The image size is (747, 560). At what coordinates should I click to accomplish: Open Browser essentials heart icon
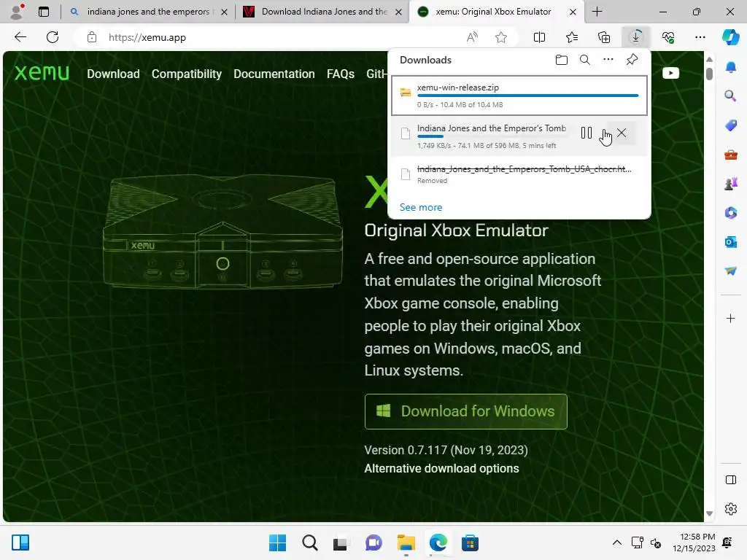(668, 37)
